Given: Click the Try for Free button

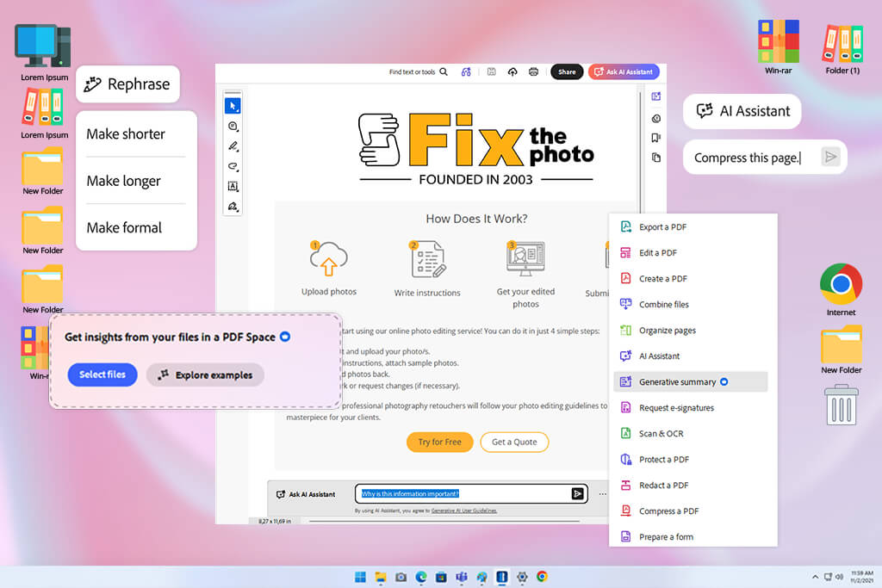Looking at the screenshot, I should click(439, 442).
